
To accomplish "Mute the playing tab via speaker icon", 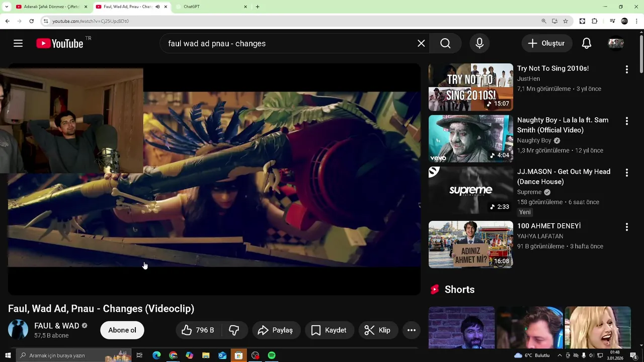I will click(x=157, y=7).
